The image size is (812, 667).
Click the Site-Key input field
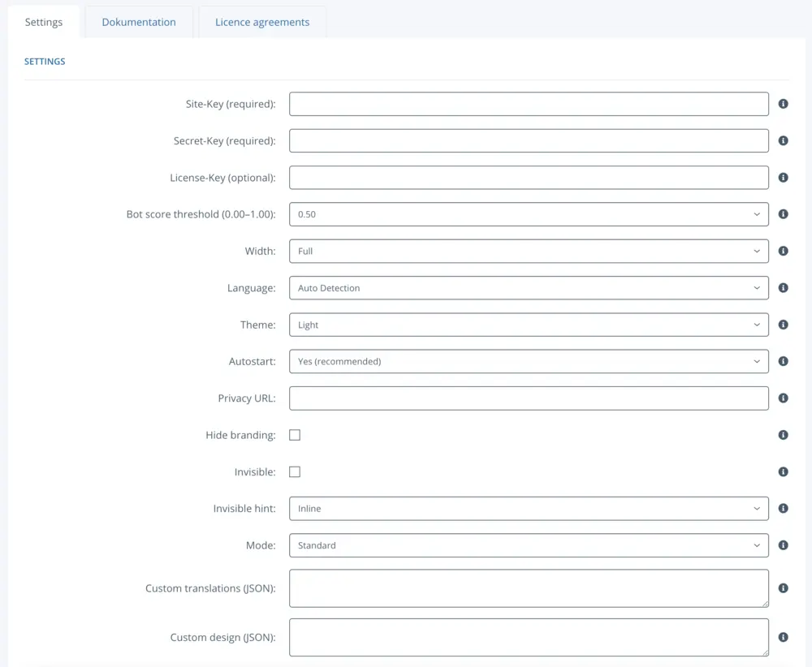click(528, 103)
